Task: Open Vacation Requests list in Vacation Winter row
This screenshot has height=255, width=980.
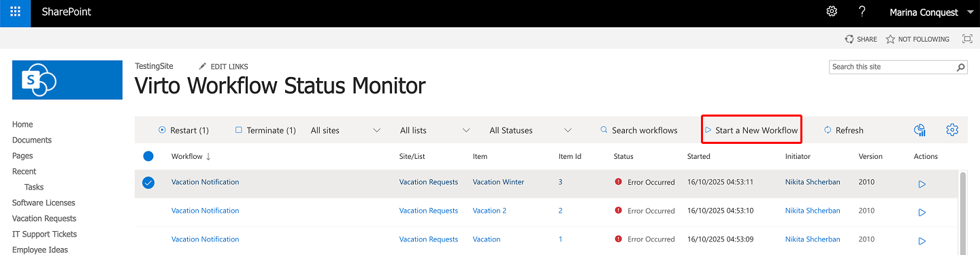Action: coord(429,182)
